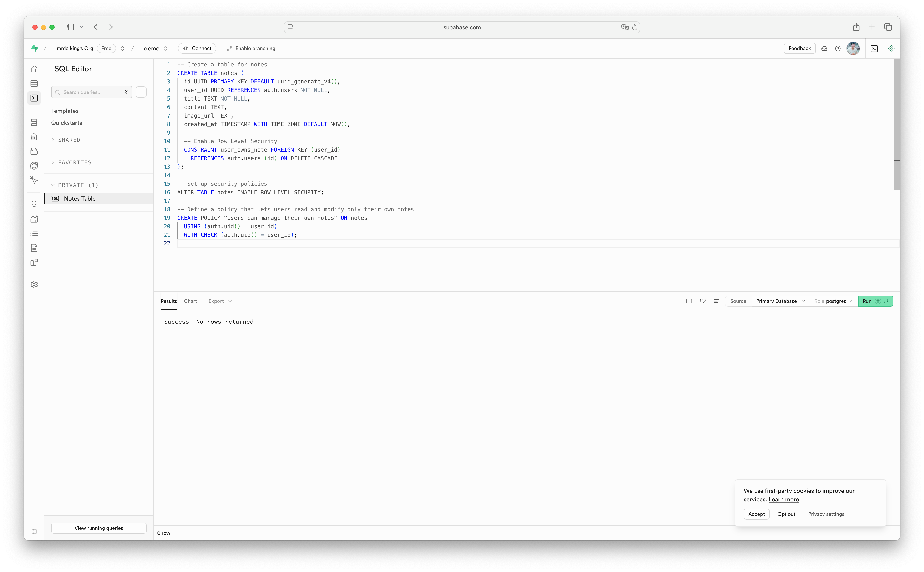Open the Realtime sidebar icon
The height and width of the screenshot is (572, 924).
(34, 180)
